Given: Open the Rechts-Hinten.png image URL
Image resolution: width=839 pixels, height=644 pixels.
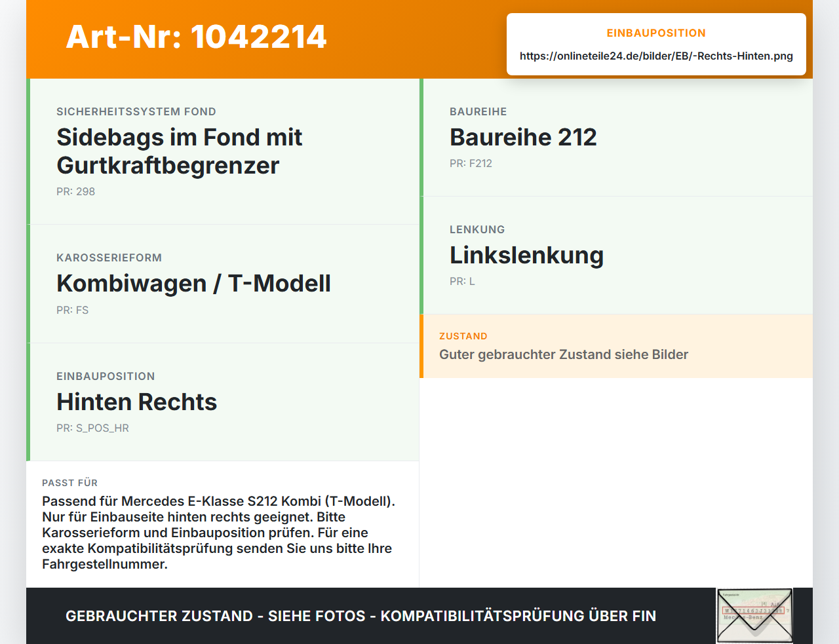Looking at the screenshot, I should [656, 56].
